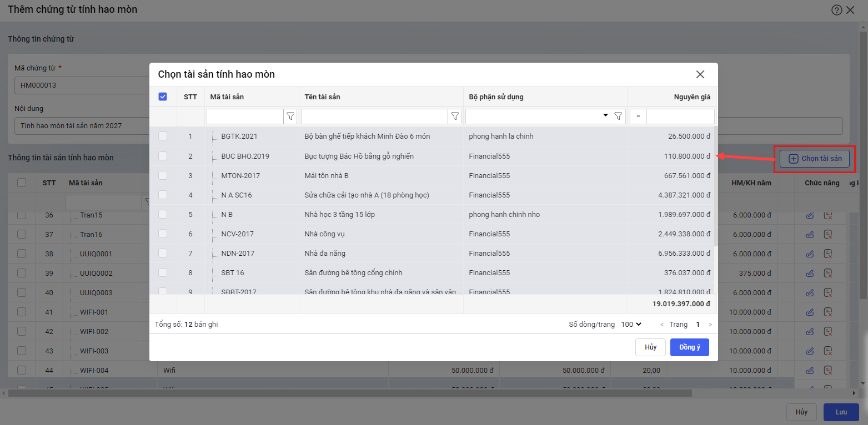Click the help question mark icon
This screenshot has height=425, width=868.
pyautogui.click(x=836, y=10)
